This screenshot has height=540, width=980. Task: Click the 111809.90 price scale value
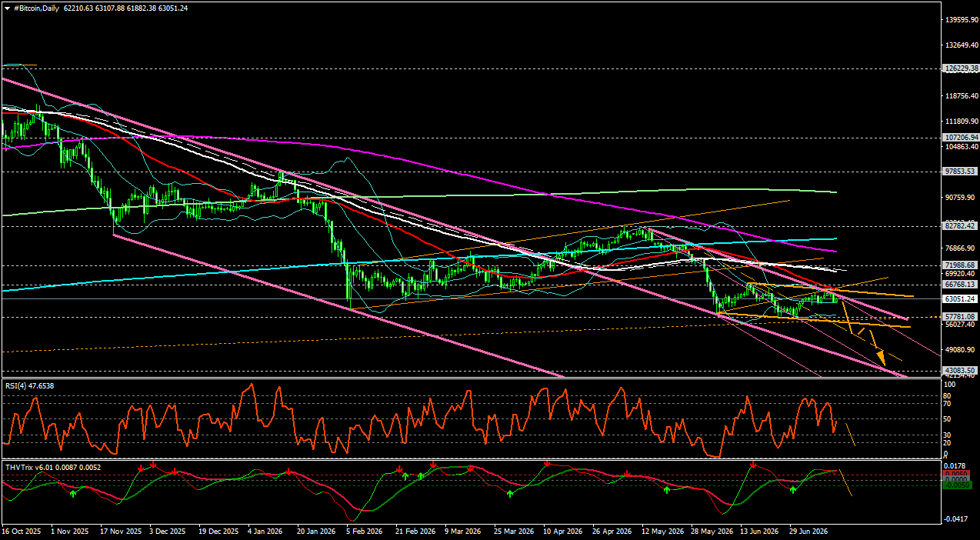click(x=960, y=122)
